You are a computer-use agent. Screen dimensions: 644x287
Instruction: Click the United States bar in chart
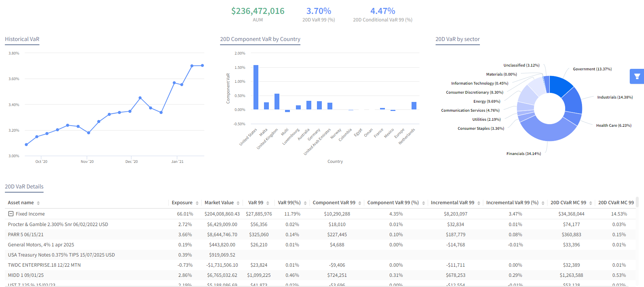coord(256,87)
